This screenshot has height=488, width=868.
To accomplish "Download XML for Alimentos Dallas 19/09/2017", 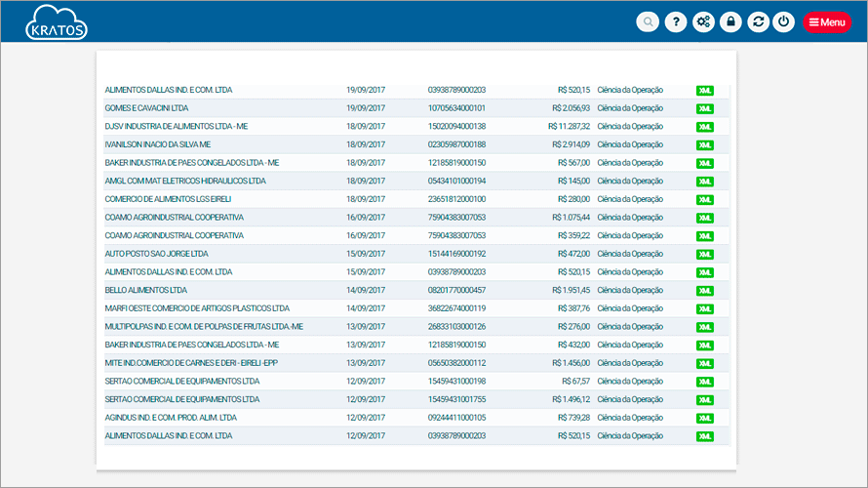I will click(705, 91).
